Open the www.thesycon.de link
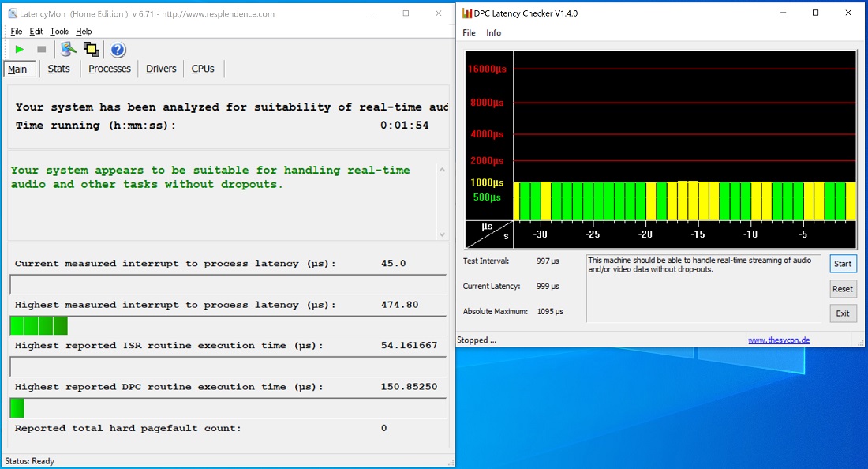The width and height of the screenshot is (868, 469). coord(778,340)
